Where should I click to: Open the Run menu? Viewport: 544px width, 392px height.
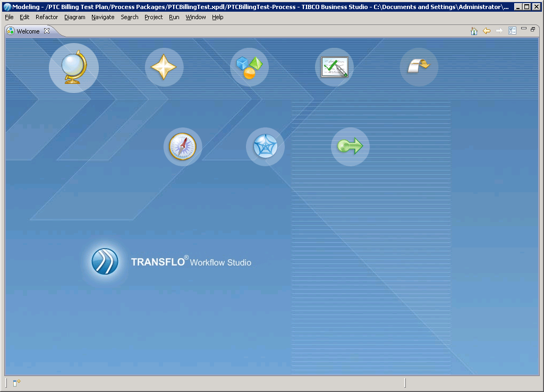click(x=174, y=17)
